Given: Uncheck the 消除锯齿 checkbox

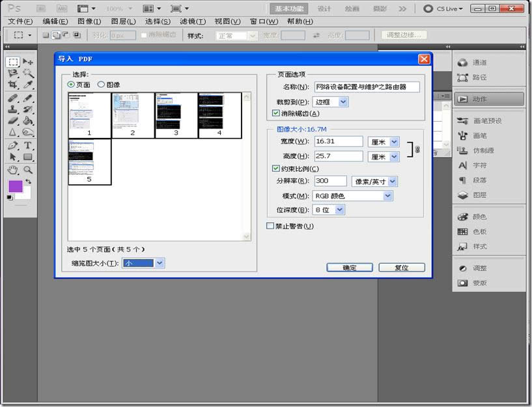Looking at the screenshot, I should tap(276, 113).
